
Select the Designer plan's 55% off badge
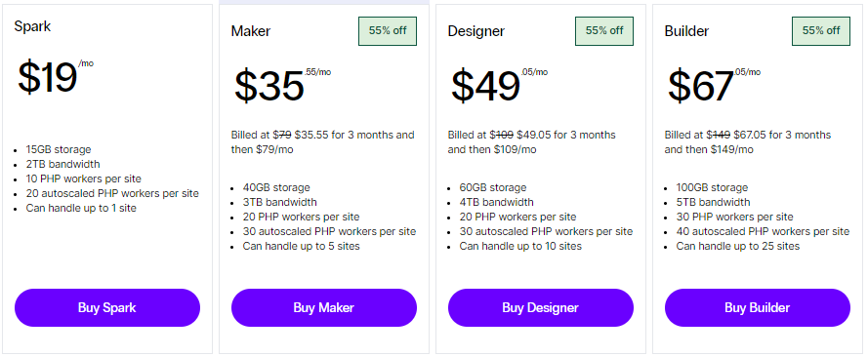(x=604, y=31)
